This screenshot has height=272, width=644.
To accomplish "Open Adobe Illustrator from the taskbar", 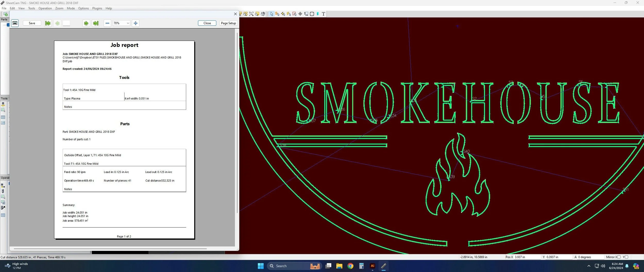I will pos(372,266).
